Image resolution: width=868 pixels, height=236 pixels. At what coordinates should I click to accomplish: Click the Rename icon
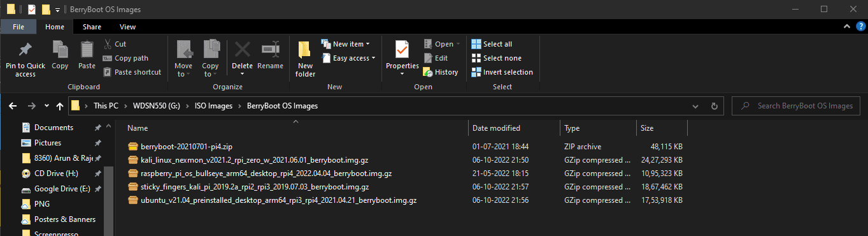270,49
